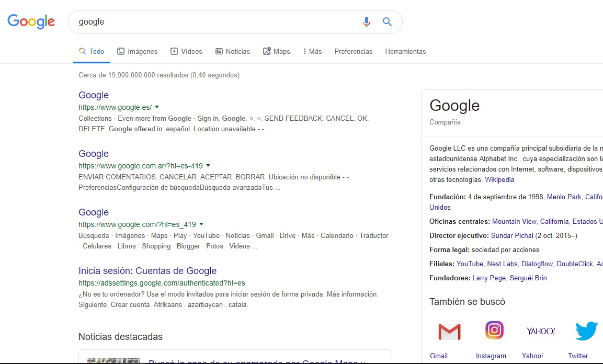Expand the Más menu
The image size is (603, 364).
click(x=313, y=51)
